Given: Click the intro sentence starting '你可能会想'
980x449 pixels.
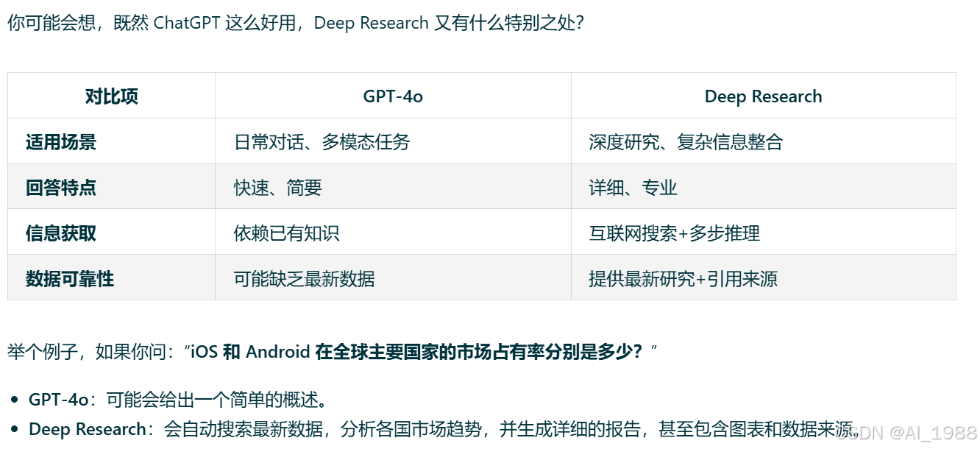Looking at the screenshot, I should [x=296, y=23].
